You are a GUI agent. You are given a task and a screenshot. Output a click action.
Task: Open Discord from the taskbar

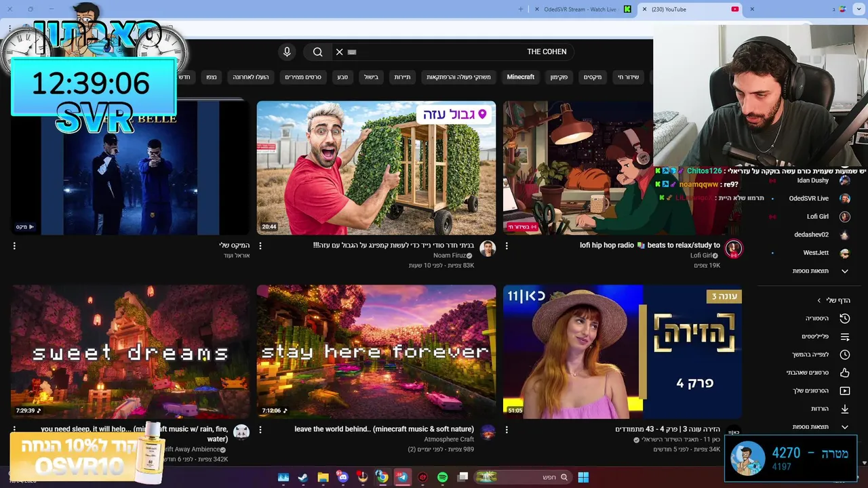pos(342,477)
